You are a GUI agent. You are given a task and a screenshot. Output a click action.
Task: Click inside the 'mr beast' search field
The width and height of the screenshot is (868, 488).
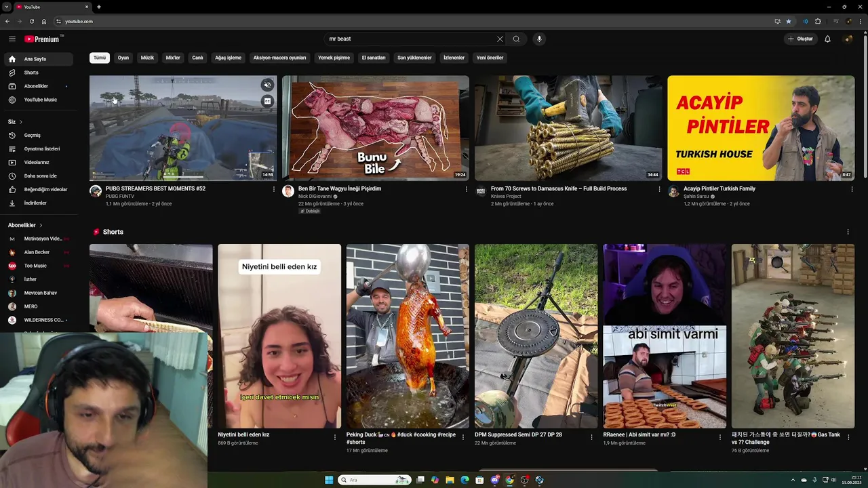pos(410,39)
